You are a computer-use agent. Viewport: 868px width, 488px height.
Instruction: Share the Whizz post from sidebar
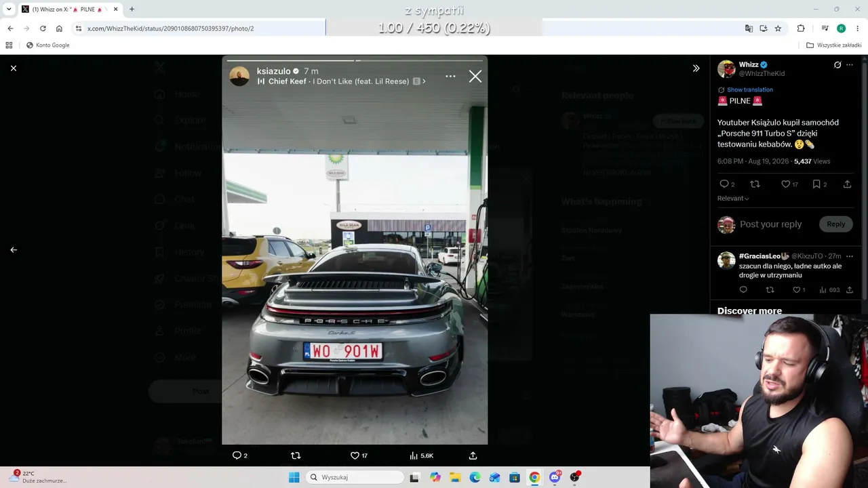(847, 184)
